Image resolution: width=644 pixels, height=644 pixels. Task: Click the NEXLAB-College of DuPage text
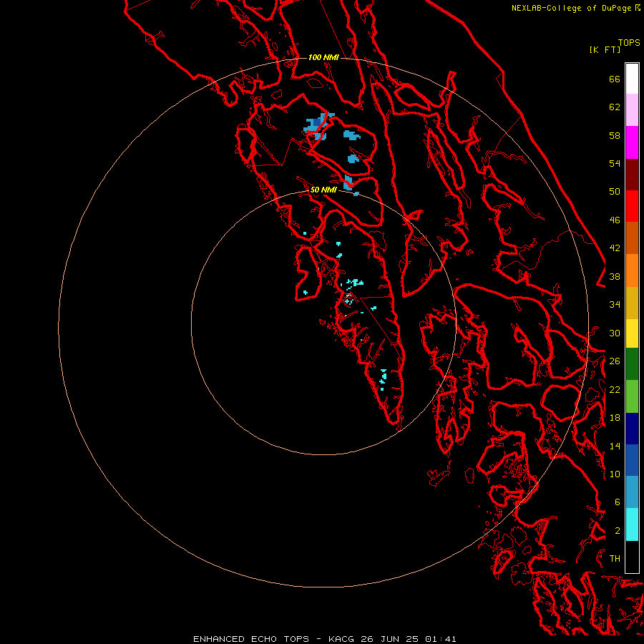click(x=572, y=8)
